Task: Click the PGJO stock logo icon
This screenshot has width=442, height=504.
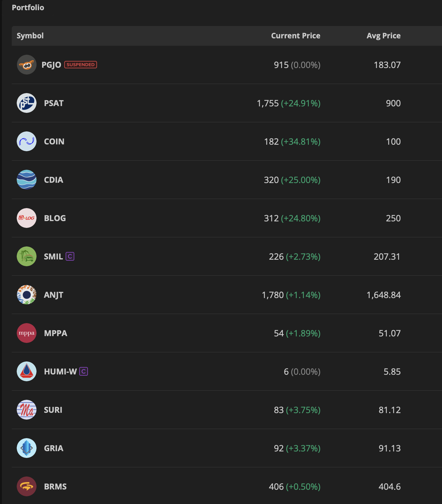Action: click(27, 65)
